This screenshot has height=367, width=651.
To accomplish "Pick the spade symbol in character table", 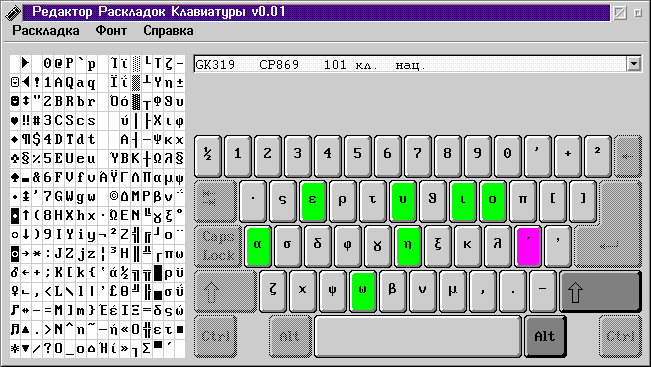I will (15, 178).
